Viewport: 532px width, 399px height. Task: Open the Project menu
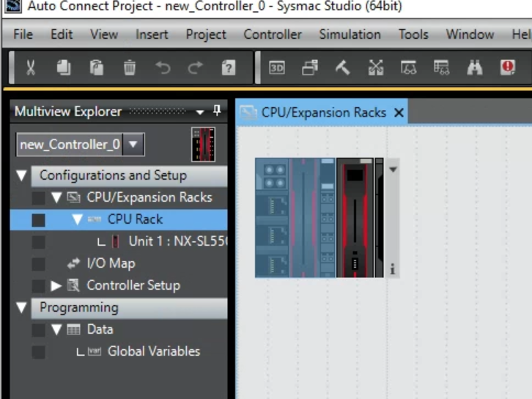tap(206, 34)
